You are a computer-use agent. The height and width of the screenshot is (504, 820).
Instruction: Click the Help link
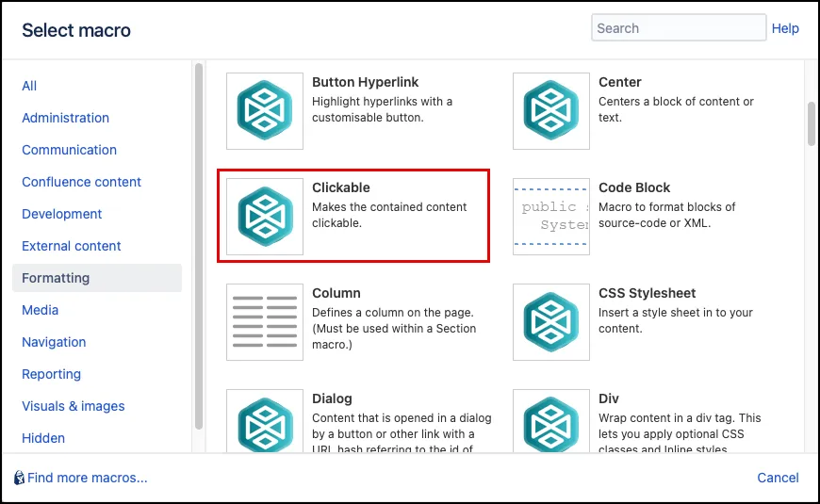[785, 28]
